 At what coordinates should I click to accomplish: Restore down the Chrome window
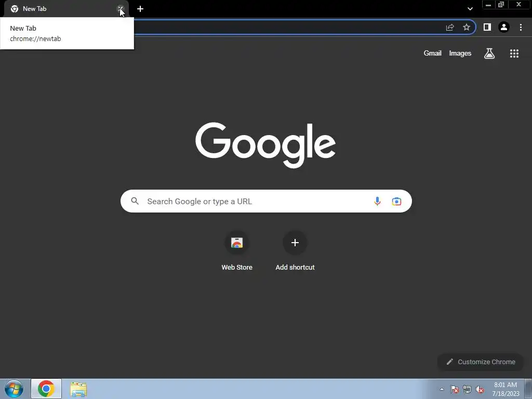[501, 5]
